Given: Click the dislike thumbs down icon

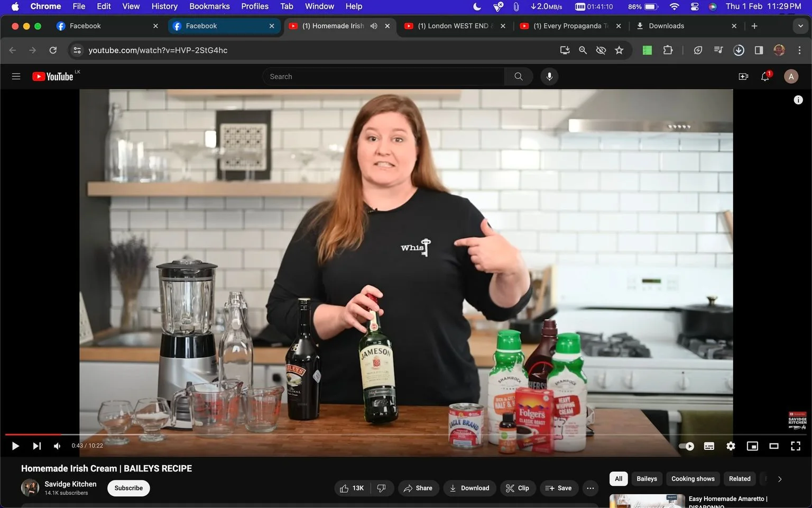Looking at the screenshot, I should click(382, 488).
